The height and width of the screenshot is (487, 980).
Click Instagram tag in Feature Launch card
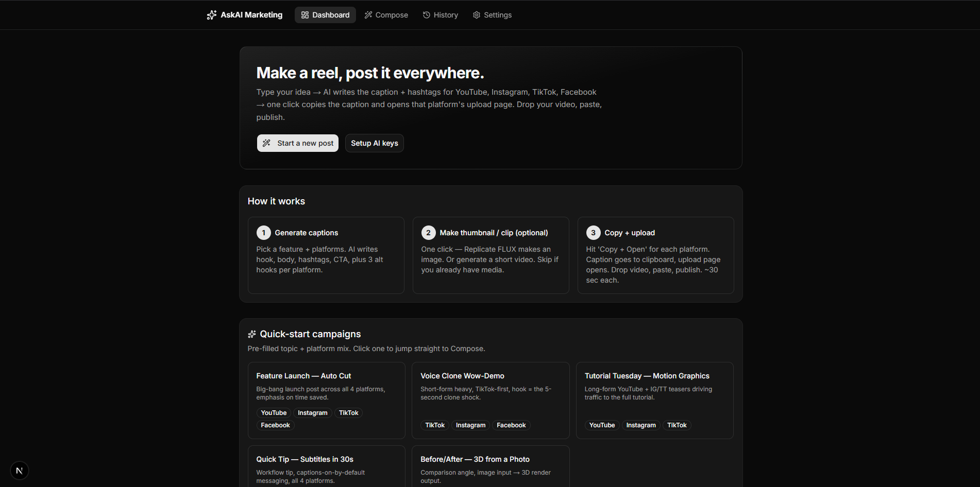(313, 413)
